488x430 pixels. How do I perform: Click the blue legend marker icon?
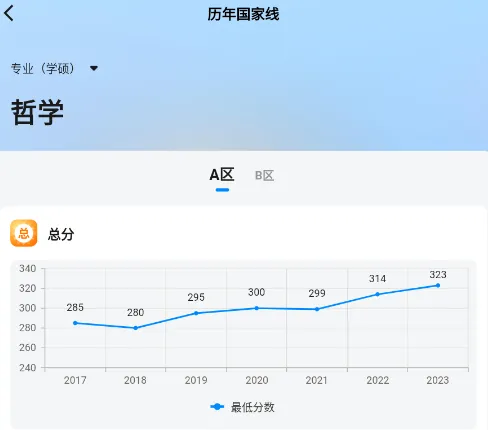pyautogui.click(x=217, y=407)
